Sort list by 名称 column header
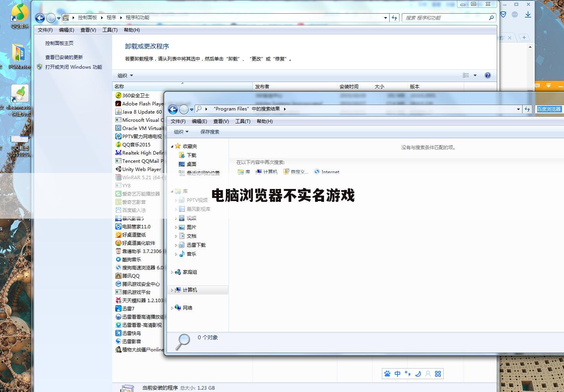 tap(183, 86)
